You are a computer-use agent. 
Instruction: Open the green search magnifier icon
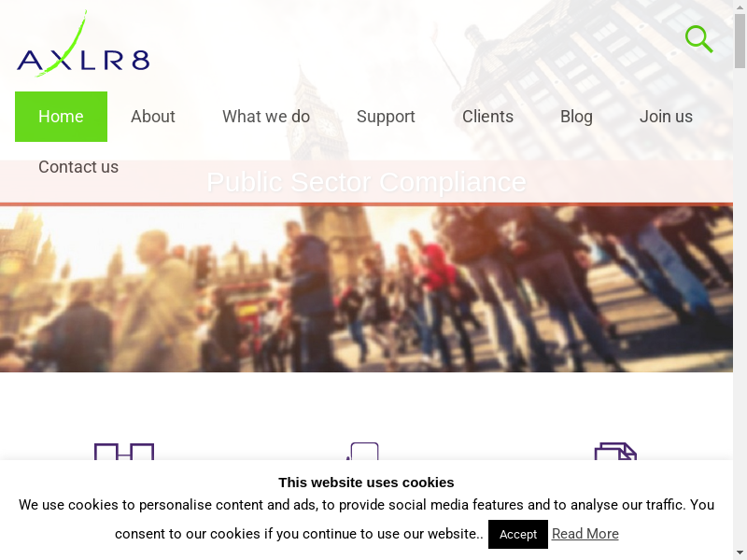[x=698, y=39]
